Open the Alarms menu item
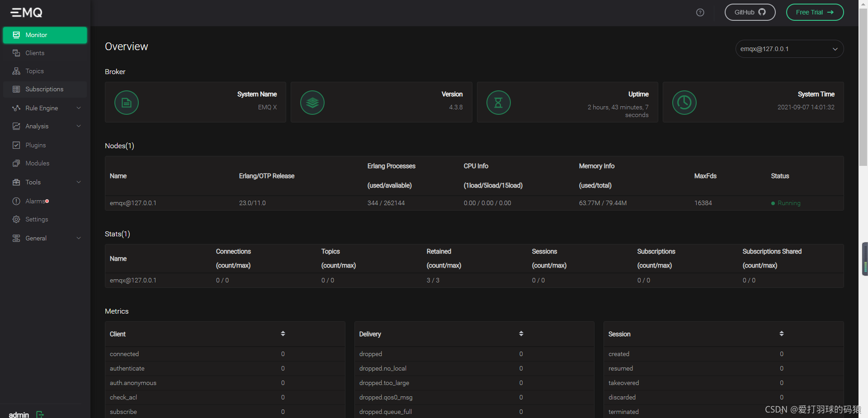The height and width of the screenshot is (418, 868). (x=45, y=201)
